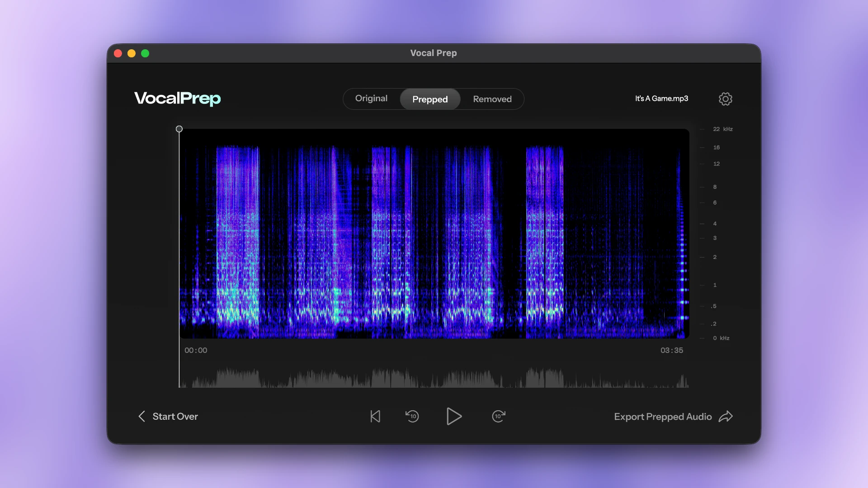Switch to the Original tab
Viewport: 868px width, 488px height.
(x=371, y=99)
